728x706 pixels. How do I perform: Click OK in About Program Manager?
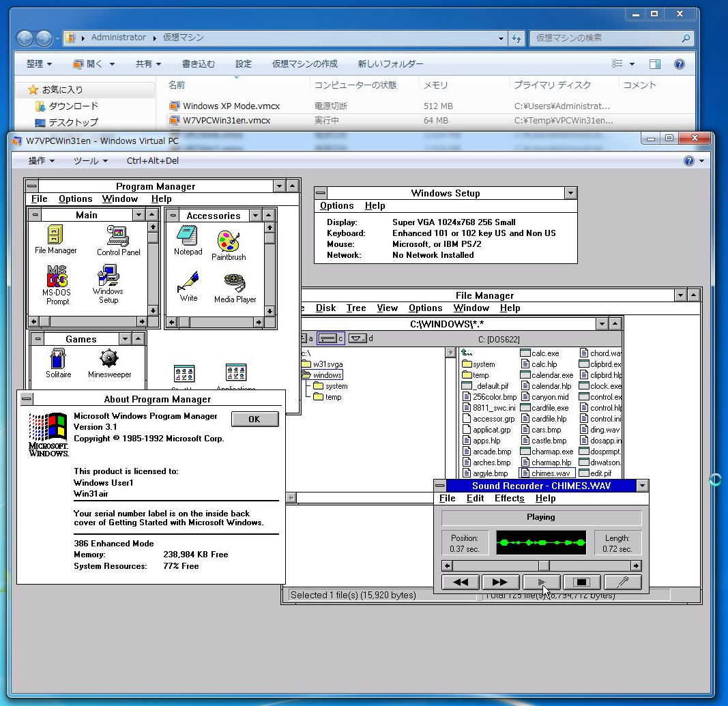tap(255, 419)
